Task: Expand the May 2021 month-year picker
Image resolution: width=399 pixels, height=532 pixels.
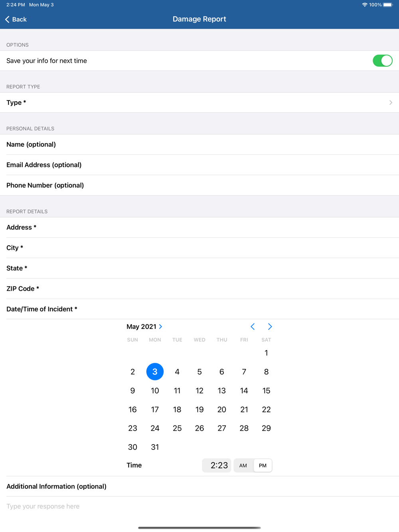Action: pyautogui.click(x=144, y=327)
